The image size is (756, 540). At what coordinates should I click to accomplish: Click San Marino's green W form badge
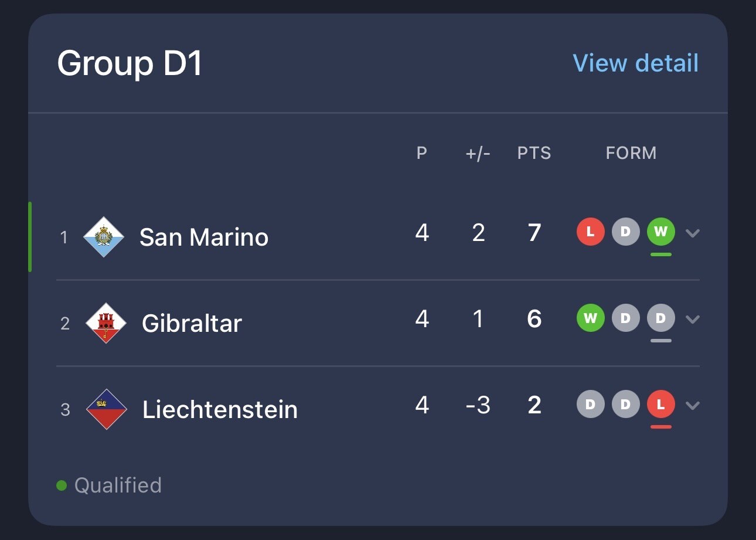coord(661,232)
